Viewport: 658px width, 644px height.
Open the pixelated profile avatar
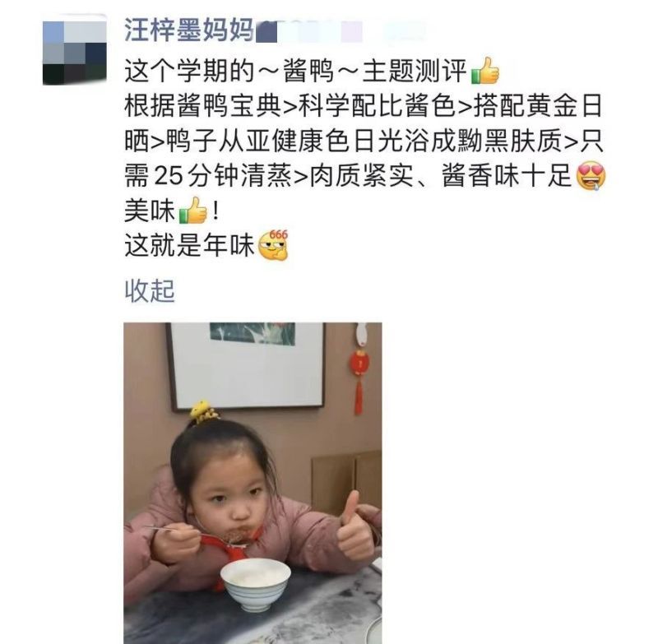pyautogui.click(x=75, y=53)
